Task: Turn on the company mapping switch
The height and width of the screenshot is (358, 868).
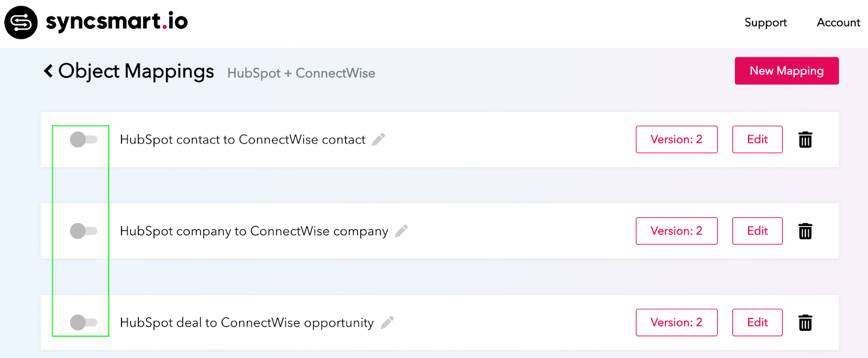Action: pos(84,231)
